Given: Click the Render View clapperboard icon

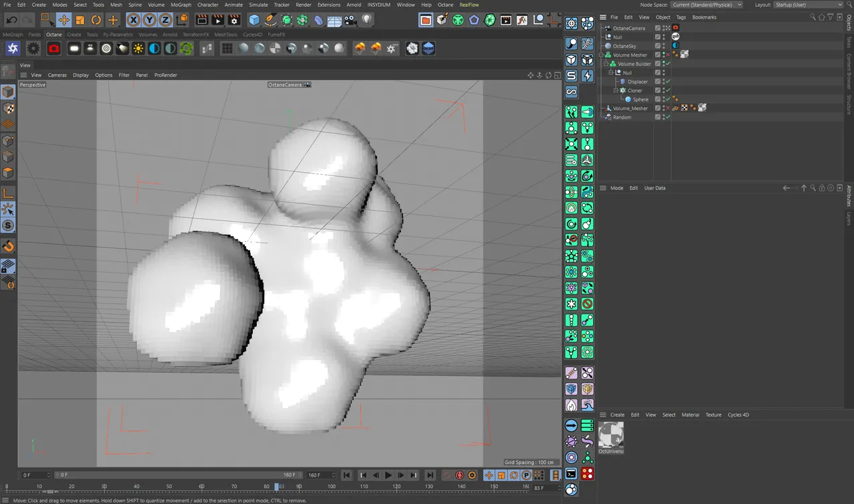Looking at the screenshot, I should click(x=201, y=20).
